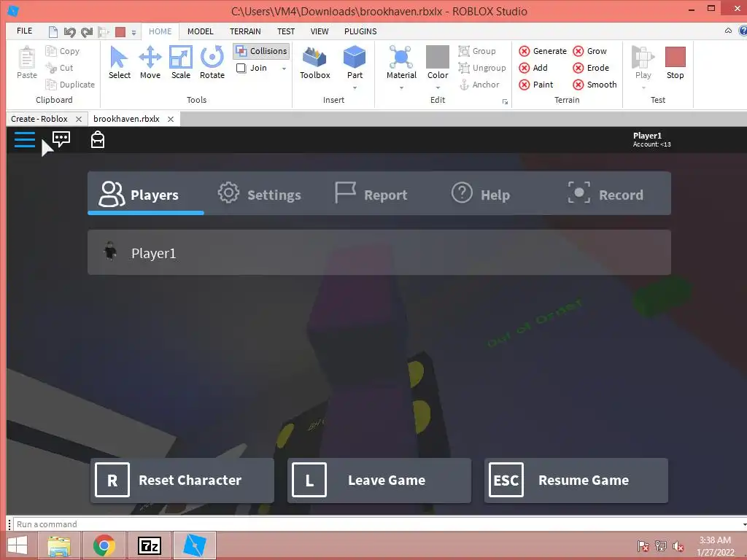Click the Generate terrain tool
Image resolution: width=747 pixels, height=560 pixels.
[x=543, y=51]
